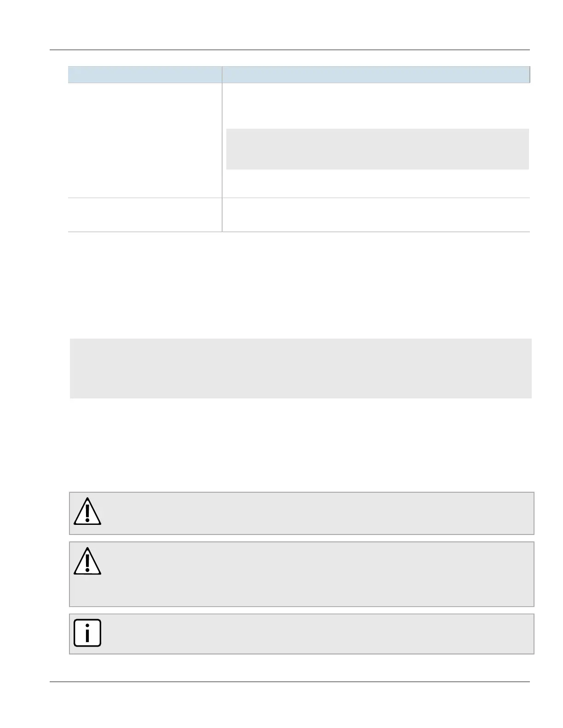Click the second row's right table cell

376,215
